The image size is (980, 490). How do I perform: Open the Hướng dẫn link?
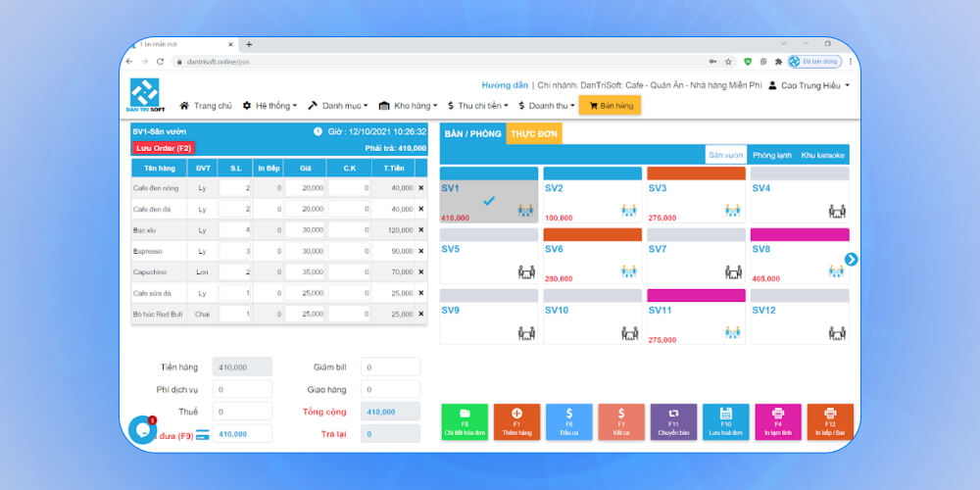tap(505, 85)
